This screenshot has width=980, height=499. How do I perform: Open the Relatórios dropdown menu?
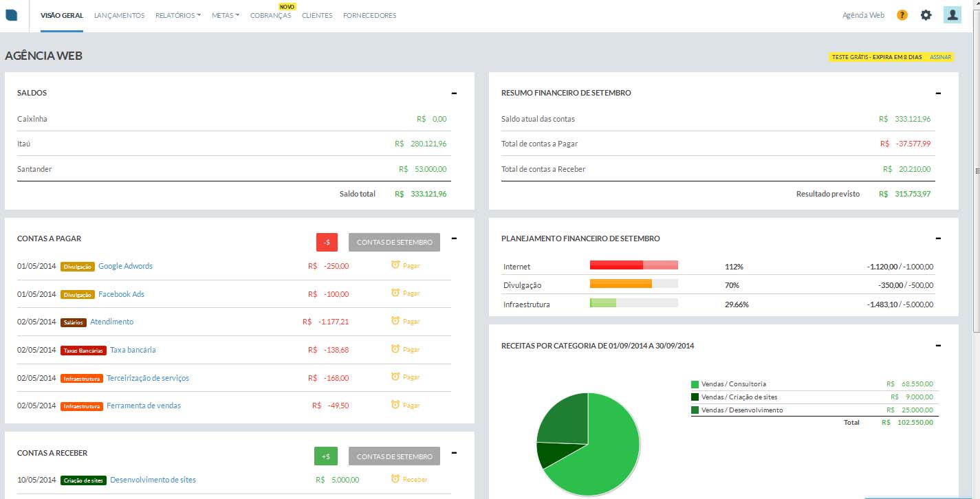pos(178,15)
